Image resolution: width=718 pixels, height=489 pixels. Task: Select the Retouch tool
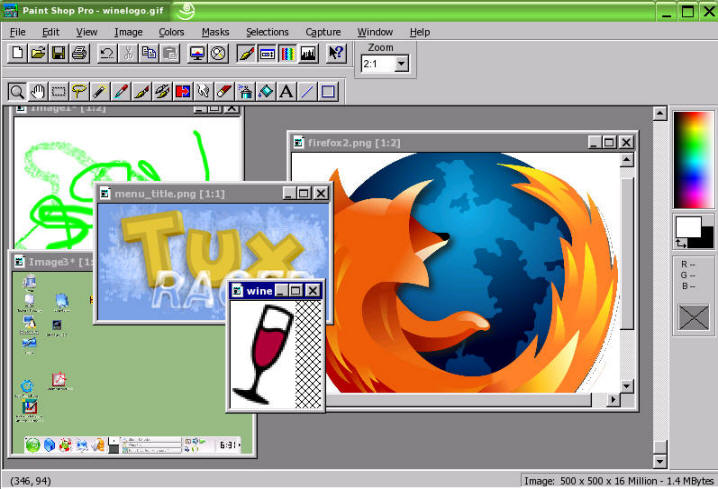pos(203,92)
